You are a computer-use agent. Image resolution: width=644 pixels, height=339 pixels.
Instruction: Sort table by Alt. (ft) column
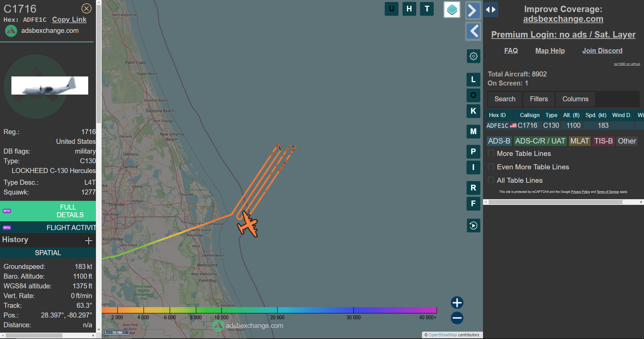(571, 115)
